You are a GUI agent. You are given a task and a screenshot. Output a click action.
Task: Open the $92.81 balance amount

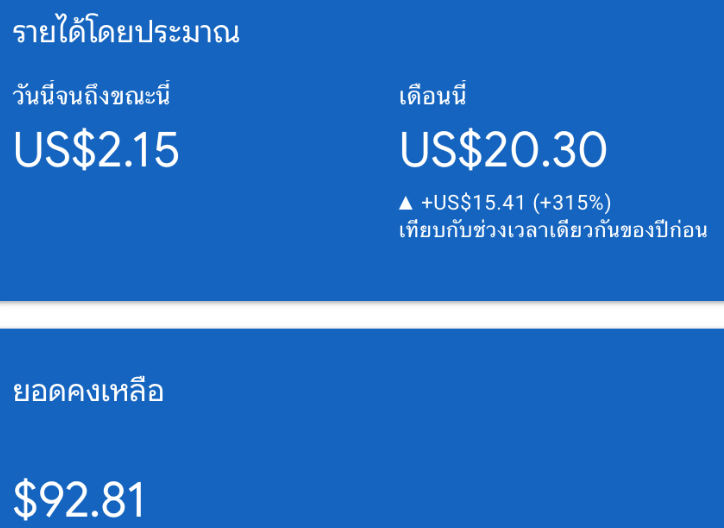click(79, 500)
